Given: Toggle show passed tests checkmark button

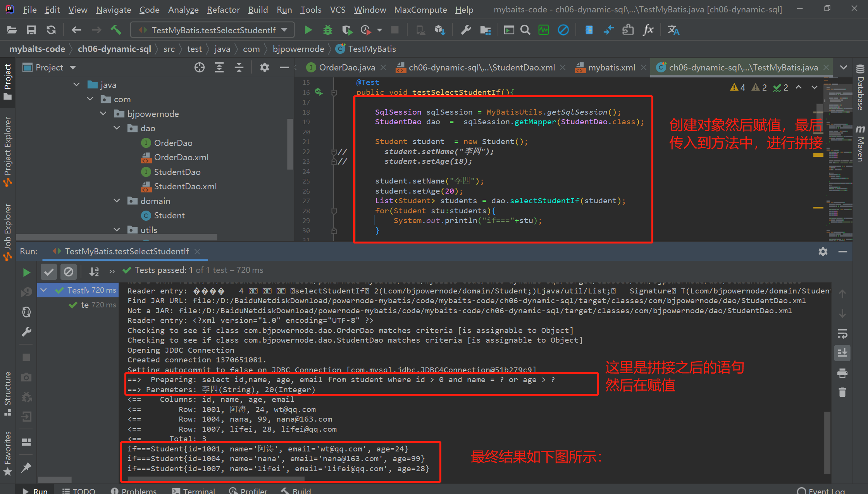Looking at the screenshot, I should 49,272.
